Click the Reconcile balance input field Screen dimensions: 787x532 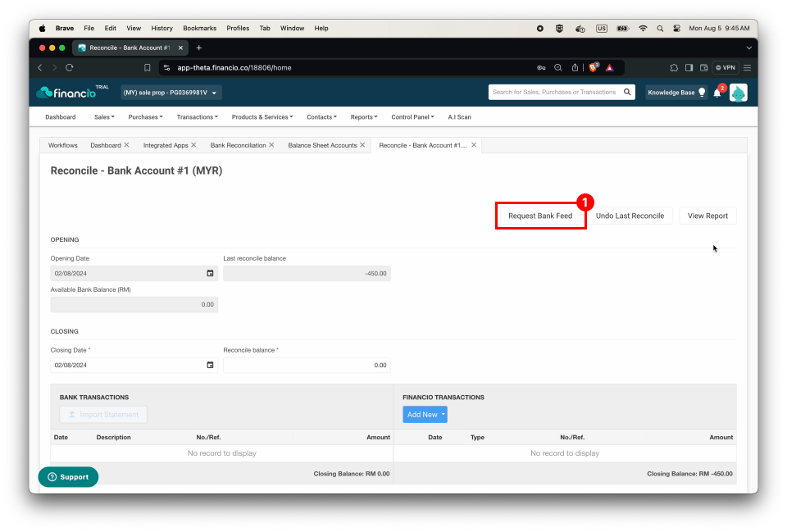click(x=307, y=365)
